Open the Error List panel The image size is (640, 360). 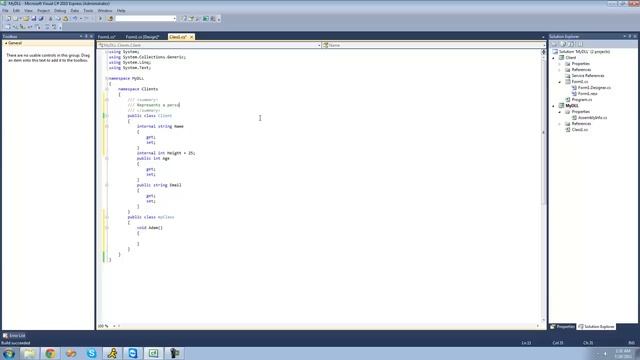pyautogui.click(x=14, y=336)
